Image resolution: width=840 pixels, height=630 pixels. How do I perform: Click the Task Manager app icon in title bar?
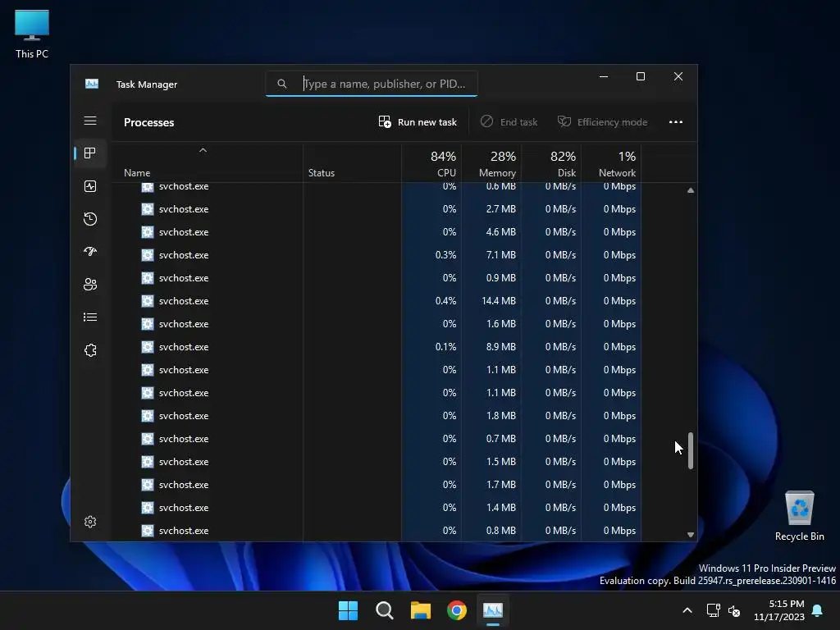pos(92,84)
